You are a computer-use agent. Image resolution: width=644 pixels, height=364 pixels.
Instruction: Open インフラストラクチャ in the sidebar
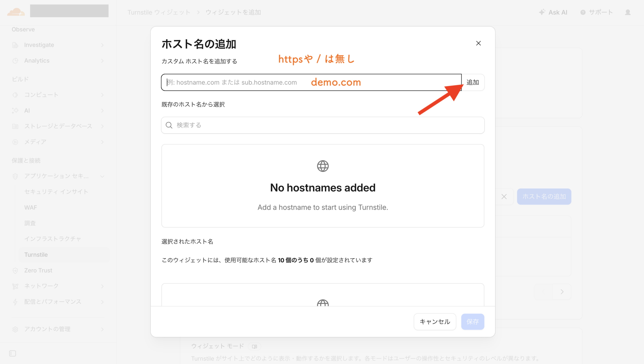(53, 239)
